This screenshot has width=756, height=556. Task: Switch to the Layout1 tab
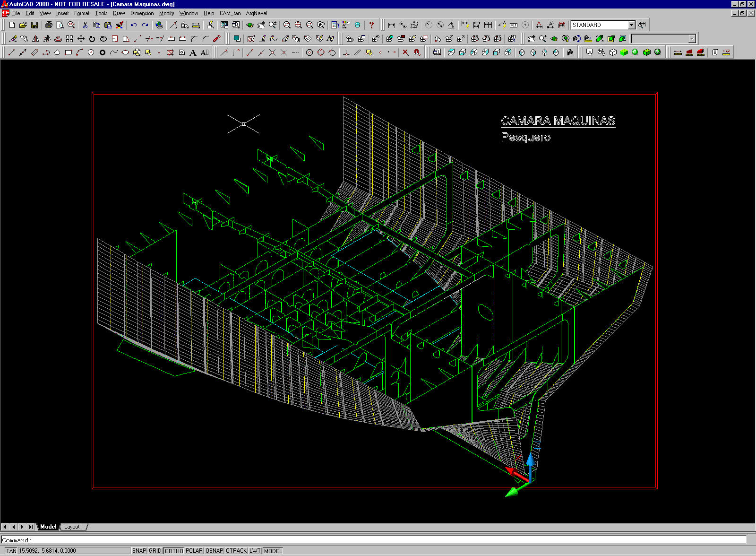click(x=73, y=527)
